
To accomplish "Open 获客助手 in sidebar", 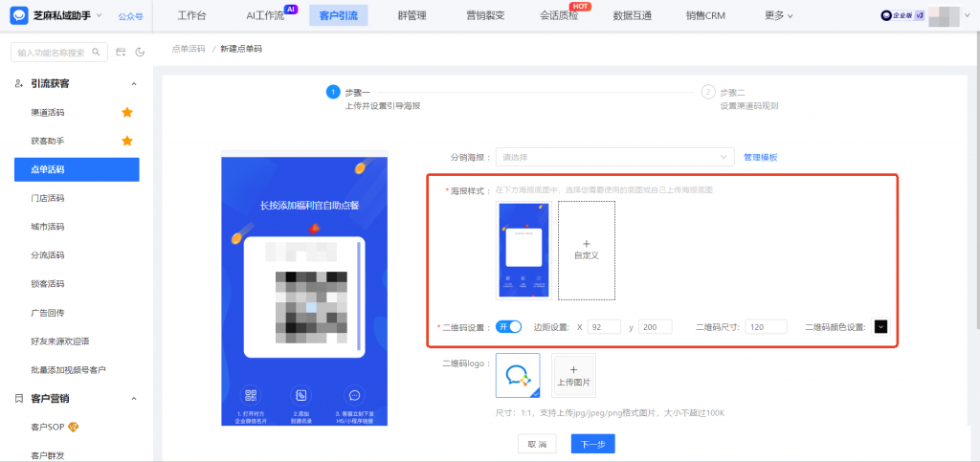I will [48, 142].
